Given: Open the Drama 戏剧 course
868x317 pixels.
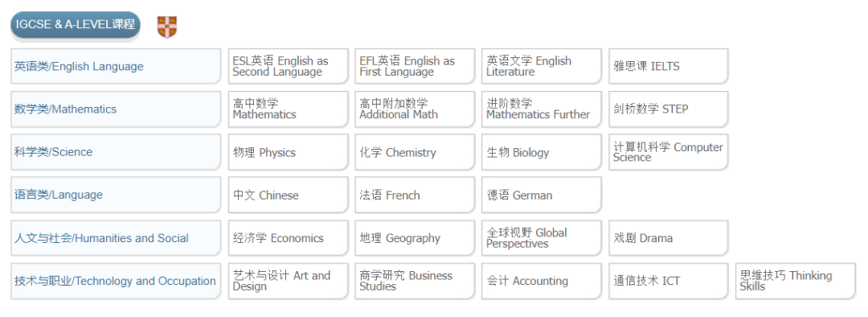Looking at the screenshot, I should click(668, 238).
